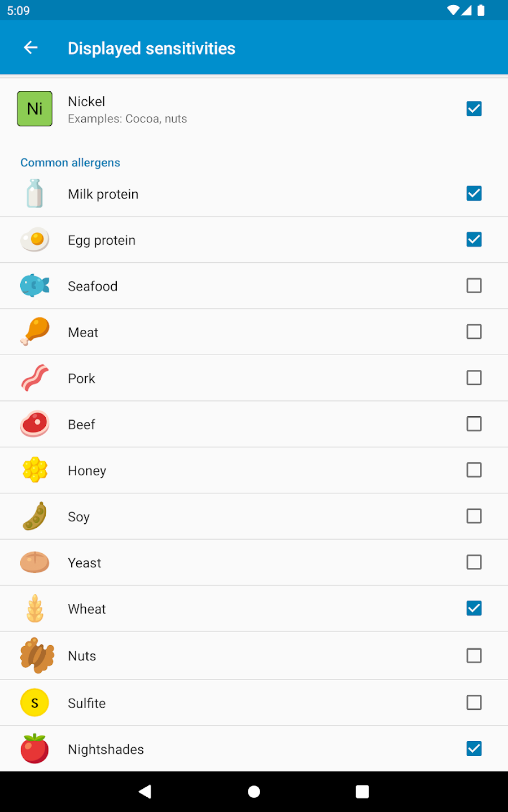Tap the yellow S sulfite icon
The image size is (508, 812).
coord(35,703)
